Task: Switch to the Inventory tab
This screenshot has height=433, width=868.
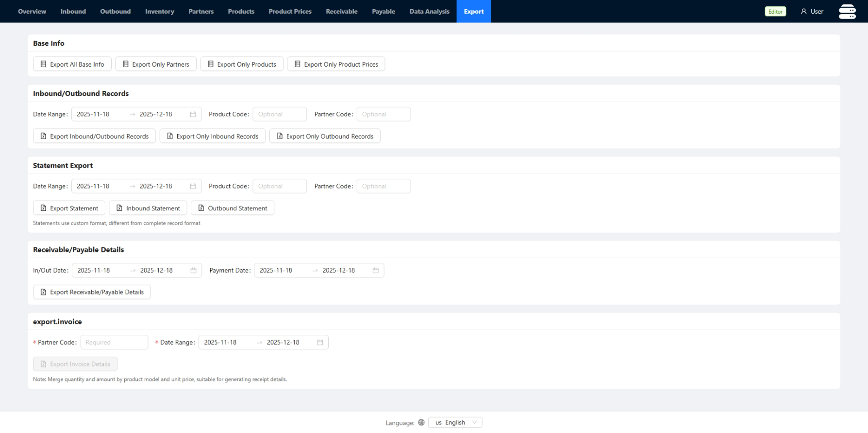Action: click(159, 11)
